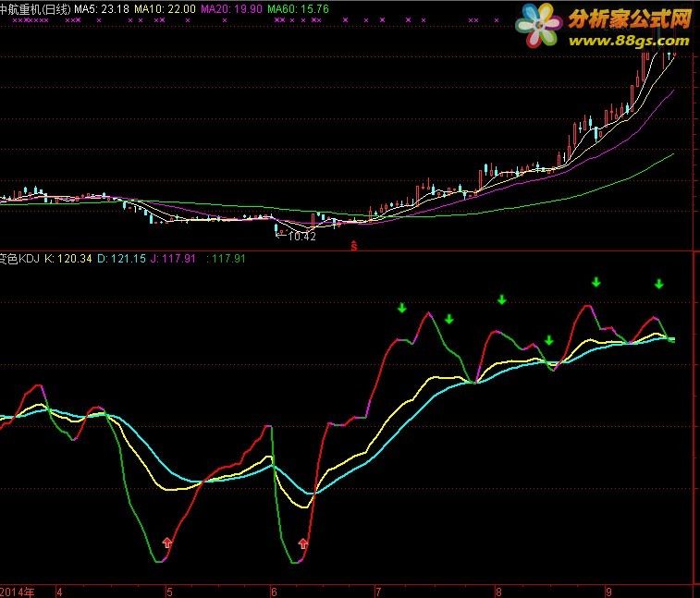Click green down arrow at mid-August KDJ crossing
Image resolution: width=700 pixels, height=598 pixels.
click(x=549, y=340)
